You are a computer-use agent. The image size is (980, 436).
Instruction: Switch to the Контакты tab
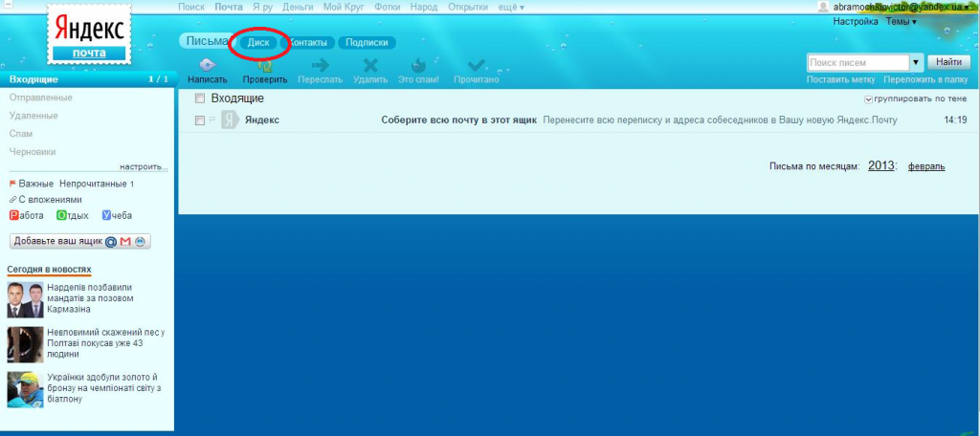307,43
